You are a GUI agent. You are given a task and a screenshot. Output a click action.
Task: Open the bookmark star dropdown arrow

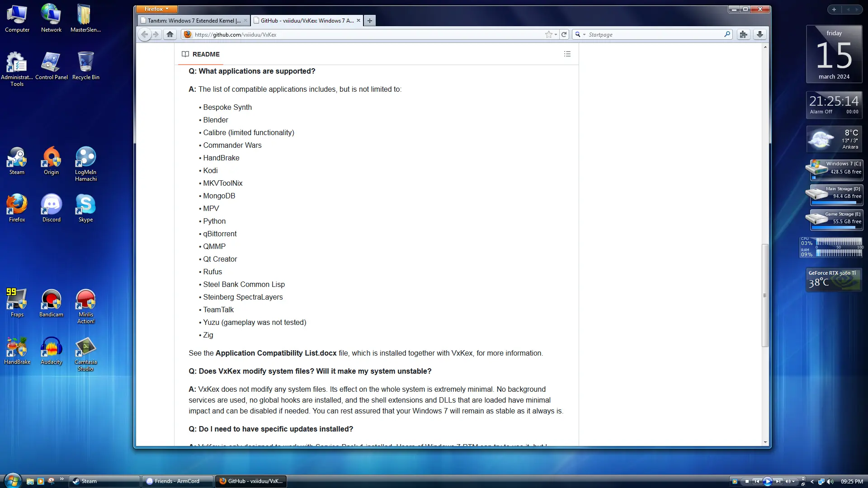click(x=556, y=34)
